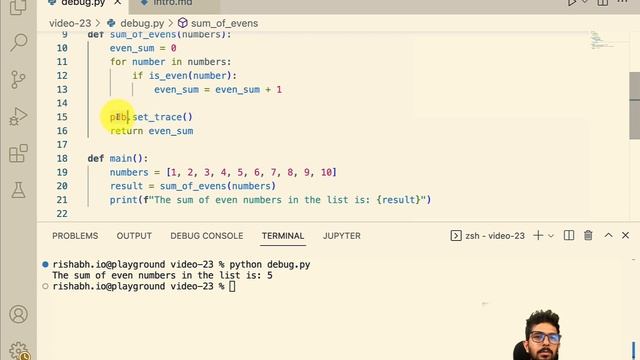Maximize the panel size chevron
Screen dimensions: 640x360
click(x=608, y=236)
